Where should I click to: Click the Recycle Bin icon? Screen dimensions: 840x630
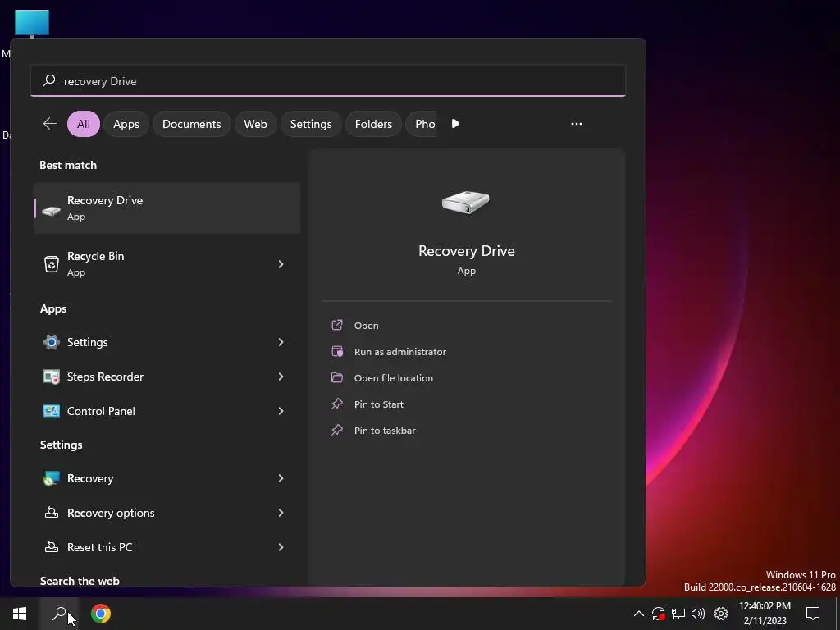[52, 264]
